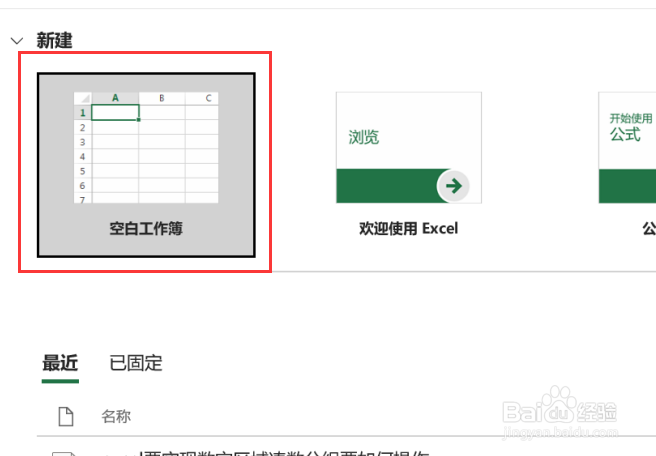The image size is (656, 456).
Task: Click cell A1 in blank workbook preview
Action: [x=115, y=113]
